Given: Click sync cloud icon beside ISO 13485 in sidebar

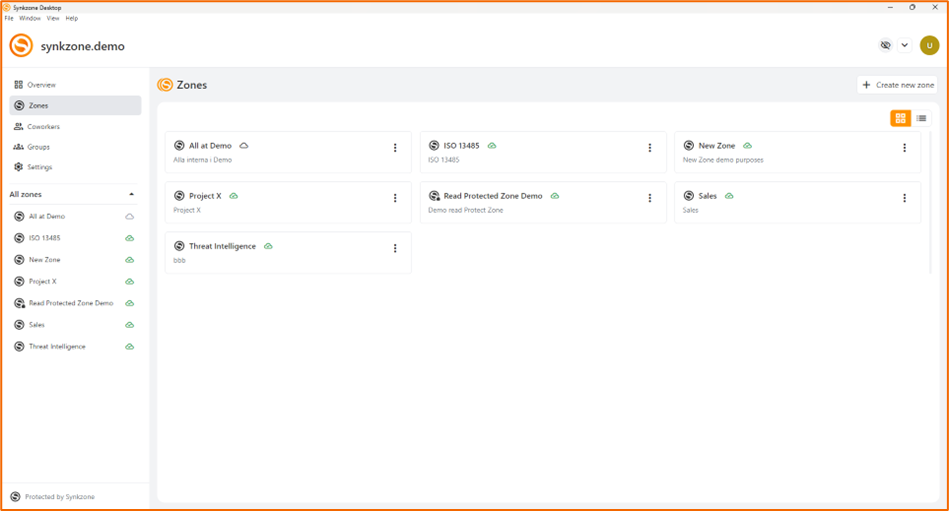Looking at the screenshot, I should click(x=130, y=239).
